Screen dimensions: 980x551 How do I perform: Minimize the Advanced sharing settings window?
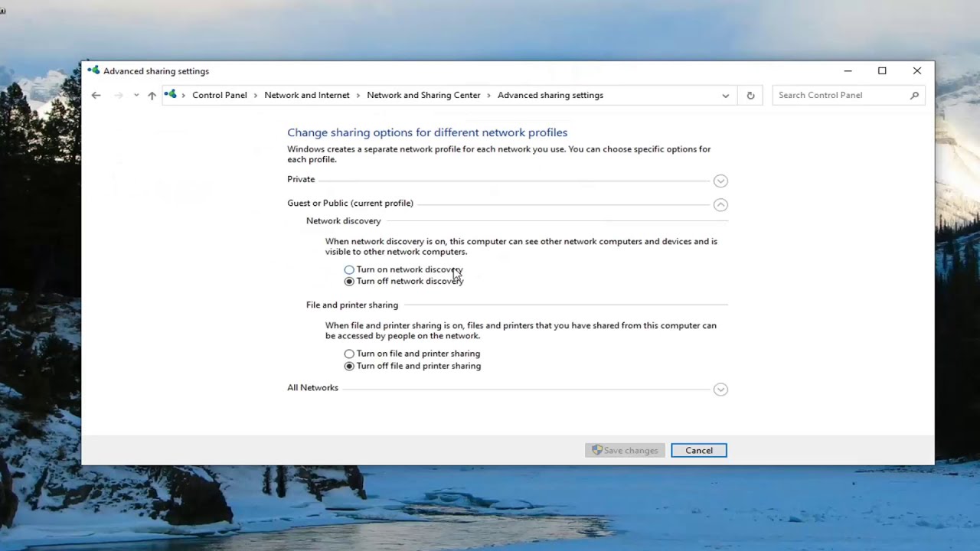848,70
